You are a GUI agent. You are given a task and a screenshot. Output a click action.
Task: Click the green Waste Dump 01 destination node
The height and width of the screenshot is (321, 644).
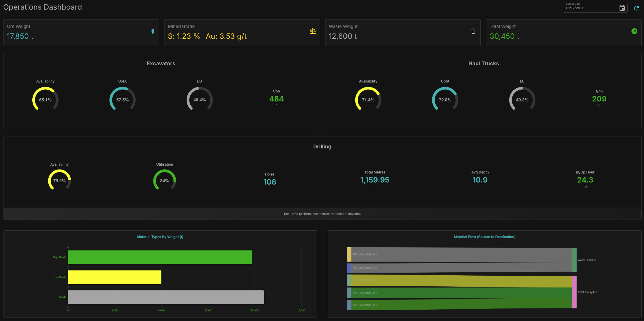[574, 260]
